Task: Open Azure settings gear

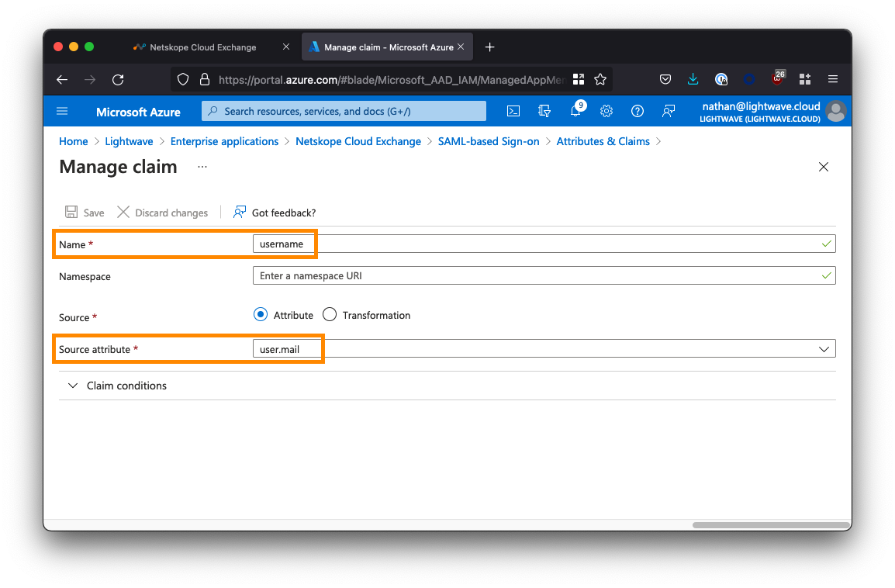Action: [x=606, y=111]
